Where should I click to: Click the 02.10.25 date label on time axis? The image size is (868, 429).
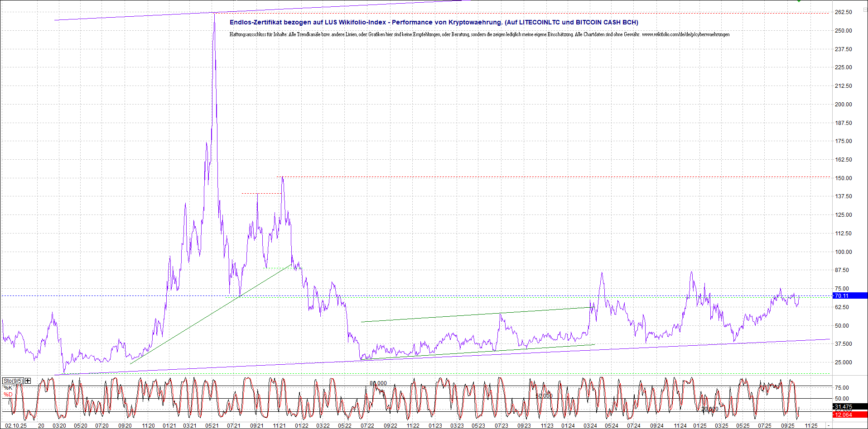pos(16,425)
